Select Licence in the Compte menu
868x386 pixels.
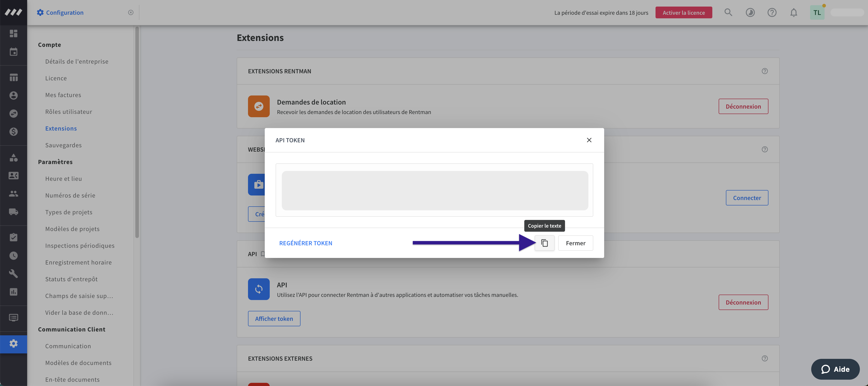(56, 78)
